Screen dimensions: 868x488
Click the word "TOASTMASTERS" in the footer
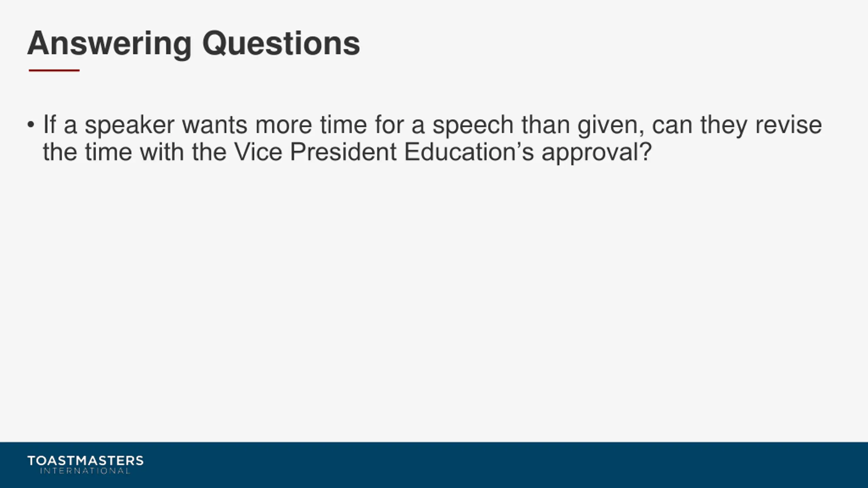point(85,461)
